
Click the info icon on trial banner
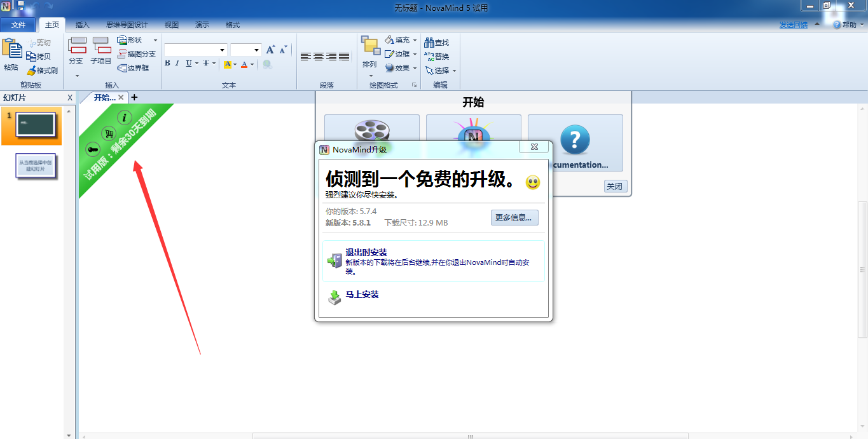125,118
